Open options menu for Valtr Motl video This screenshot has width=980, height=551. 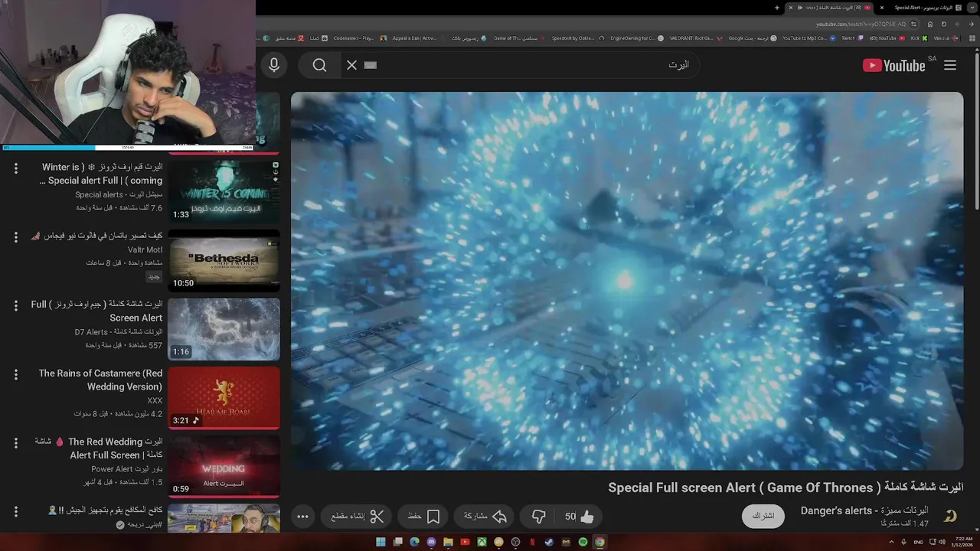16,237
